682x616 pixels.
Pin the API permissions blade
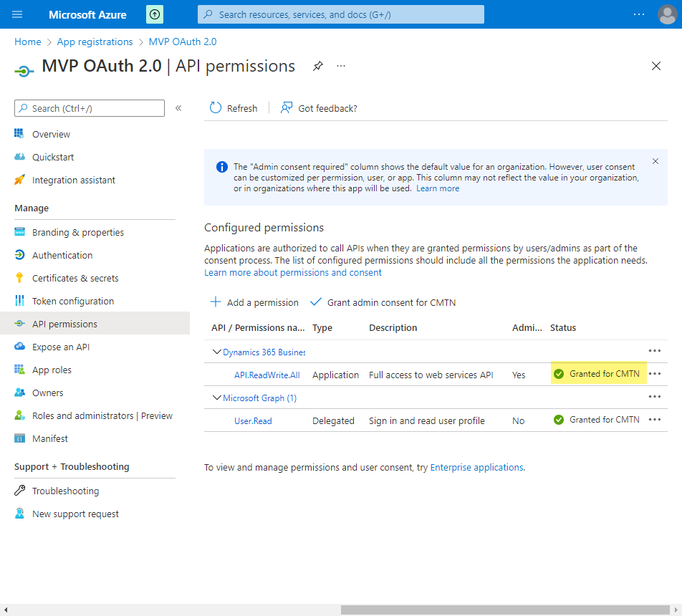tap(318, 66)
